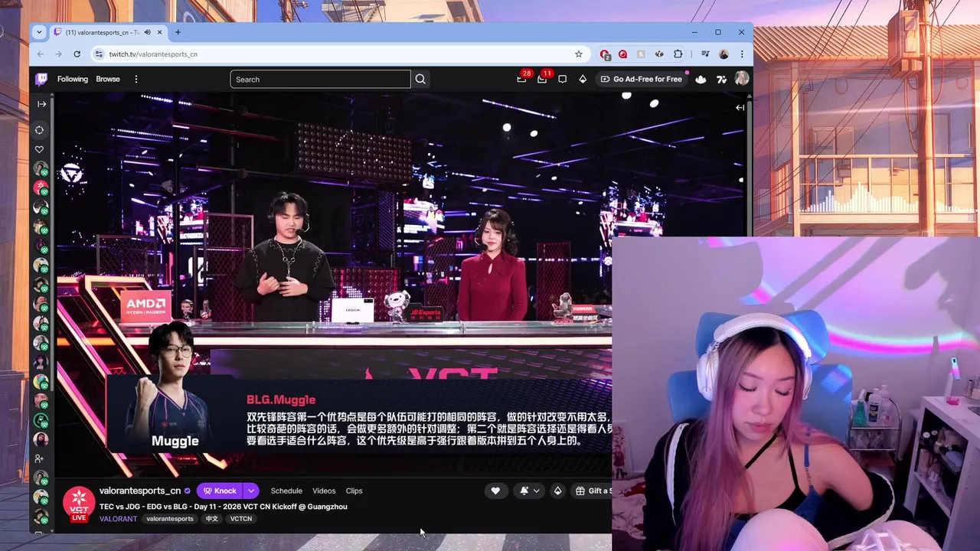Click the crown loot icon in top bar
Screen dimensions: 980x551
point(701,79)
